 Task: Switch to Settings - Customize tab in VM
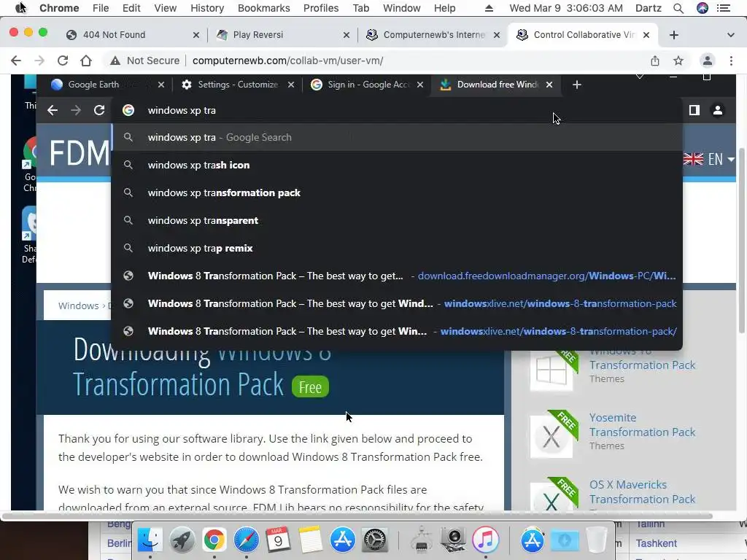click(x=238, y=85)
